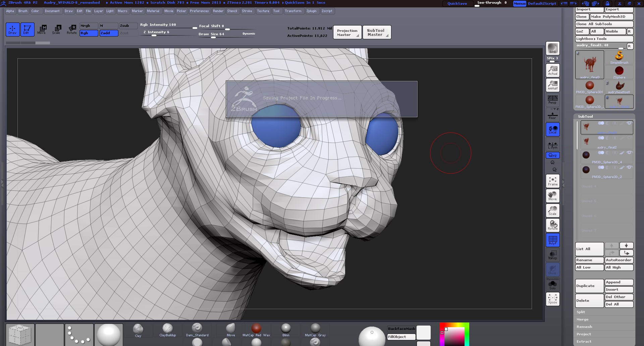
Task: Click the Frame view icon
Action: click(552, 181)
